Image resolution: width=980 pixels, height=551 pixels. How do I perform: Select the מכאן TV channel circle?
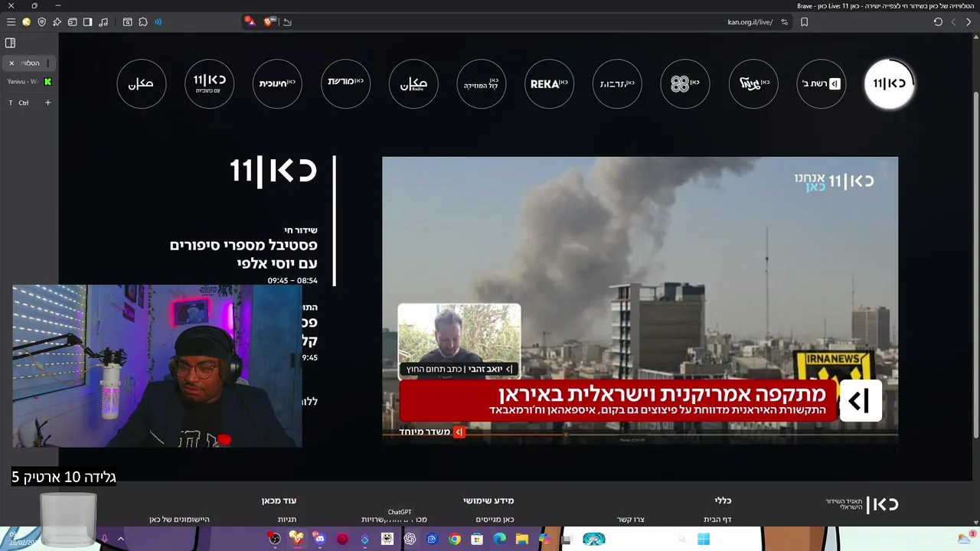142,83
